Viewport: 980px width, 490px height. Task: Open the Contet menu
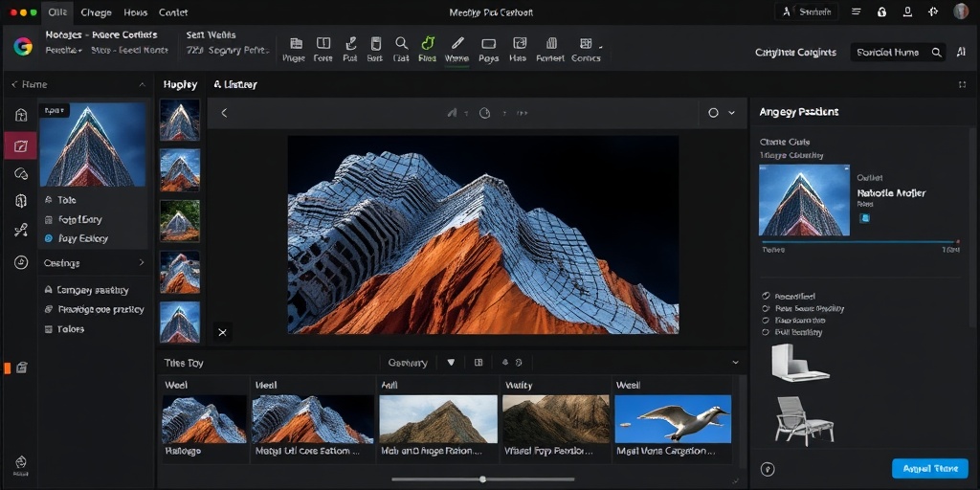click(173, 11)
